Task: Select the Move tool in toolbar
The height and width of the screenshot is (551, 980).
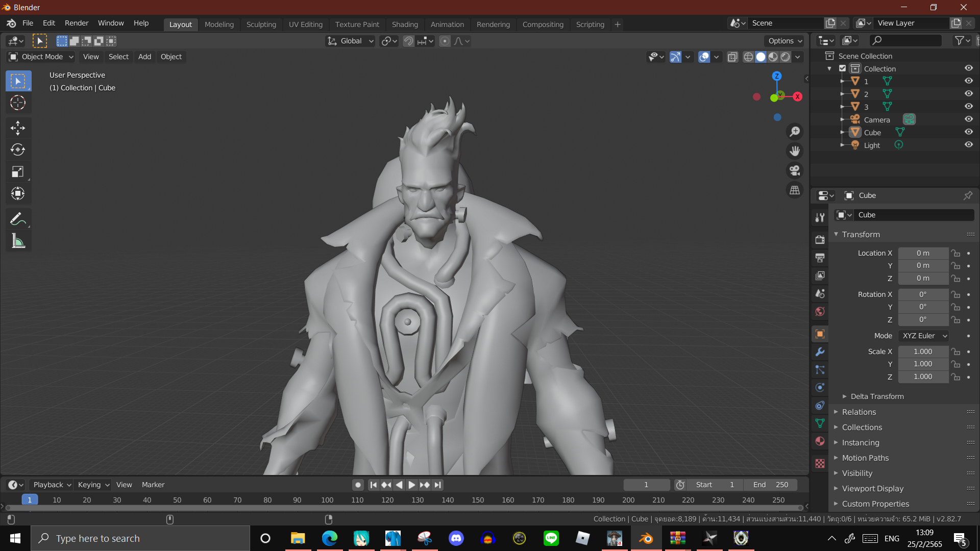Action: 18,128
